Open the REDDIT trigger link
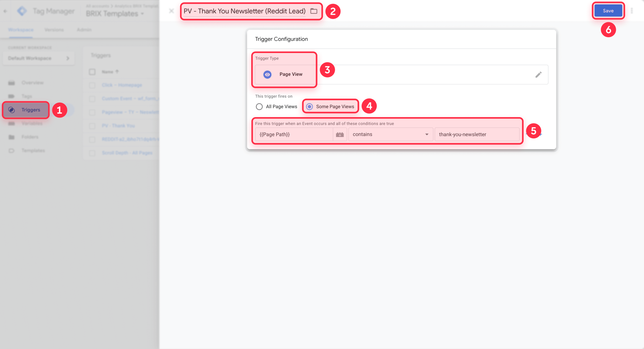 (x=130, y=139)
